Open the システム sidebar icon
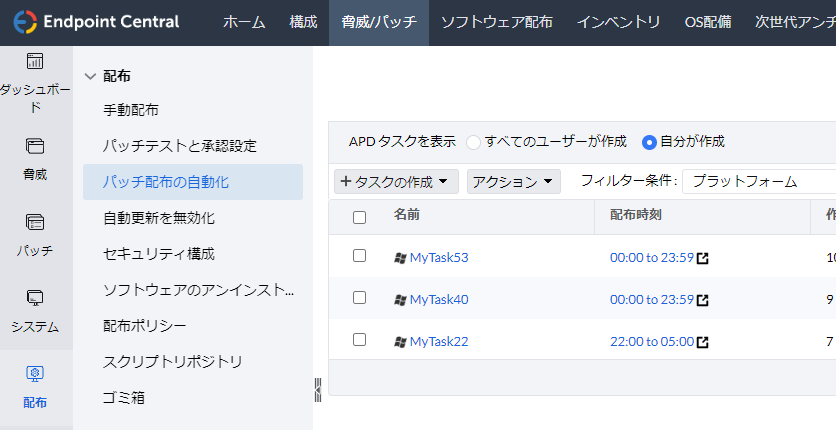The image size is (836, 430). pos(35,299)
